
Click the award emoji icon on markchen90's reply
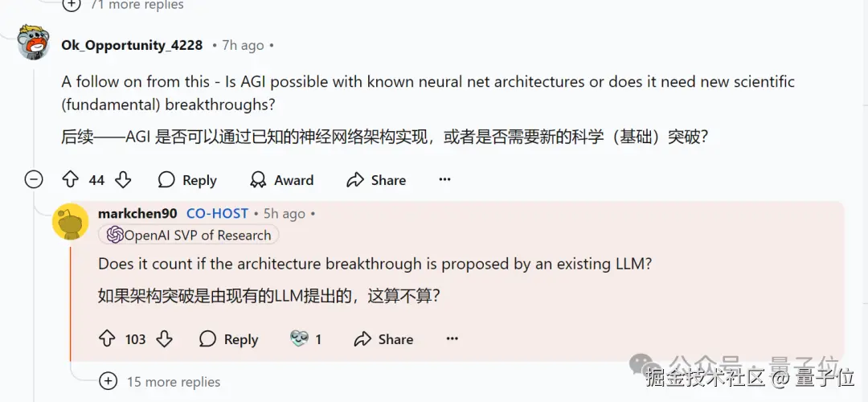coord(299,338)
